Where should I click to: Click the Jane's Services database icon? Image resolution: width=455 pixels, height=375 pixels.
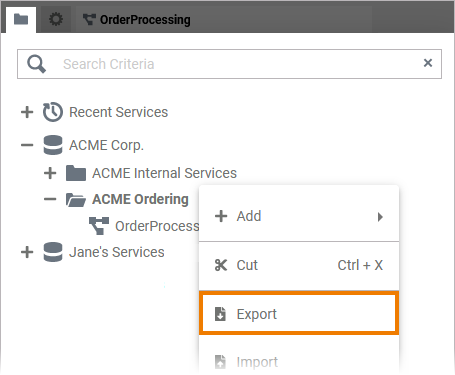[x=53, y=252]
